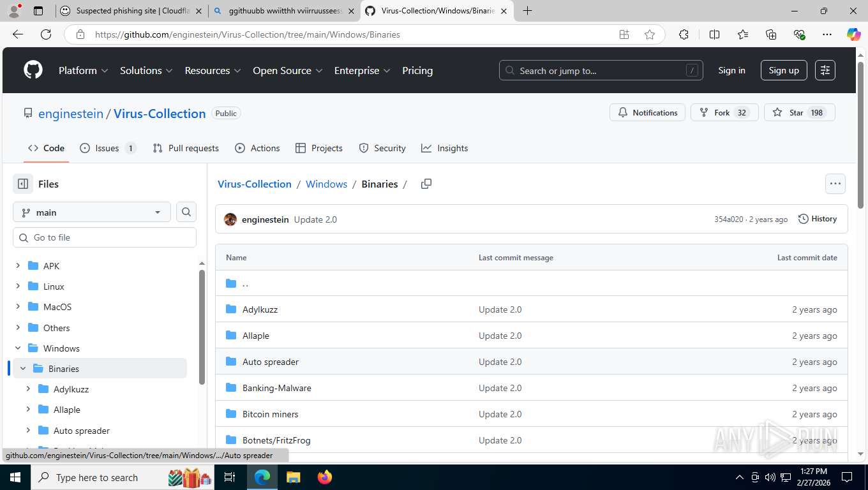Copy the path with the copy icon
This screenshot has height=490, width=868.
pyautogui.click(x=426, y=184)
